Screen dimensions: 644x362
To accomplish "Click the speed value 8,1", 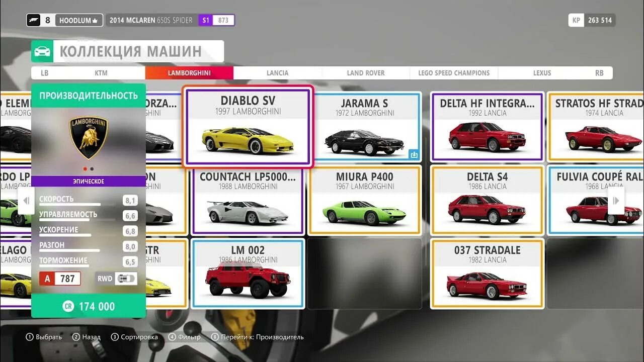I will [130, 201].
